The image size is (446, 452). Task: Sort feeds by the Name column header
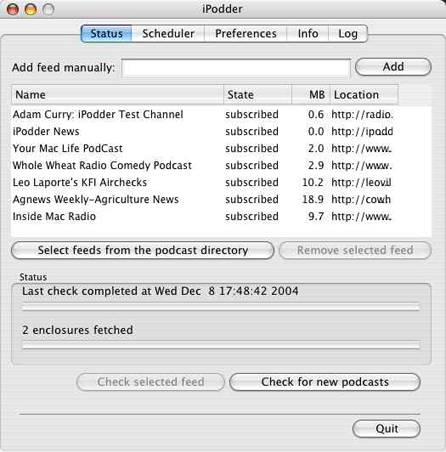pyautogui.click(x=117, y=95)
